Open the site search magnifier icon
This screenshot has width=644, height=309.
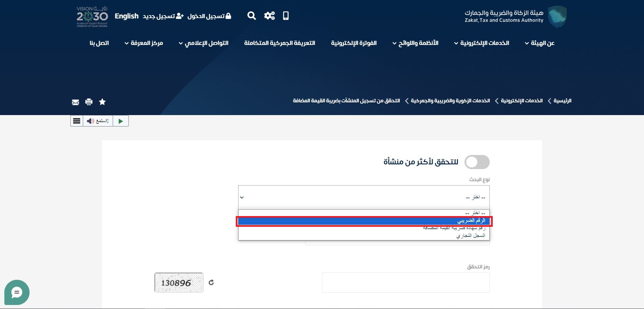point(251,16)
